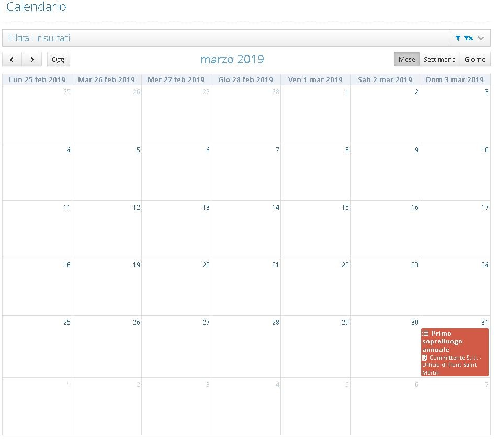497x448 pixels.
Task: Click the Mar 26 feb 2019 column header
Action: 107,80
